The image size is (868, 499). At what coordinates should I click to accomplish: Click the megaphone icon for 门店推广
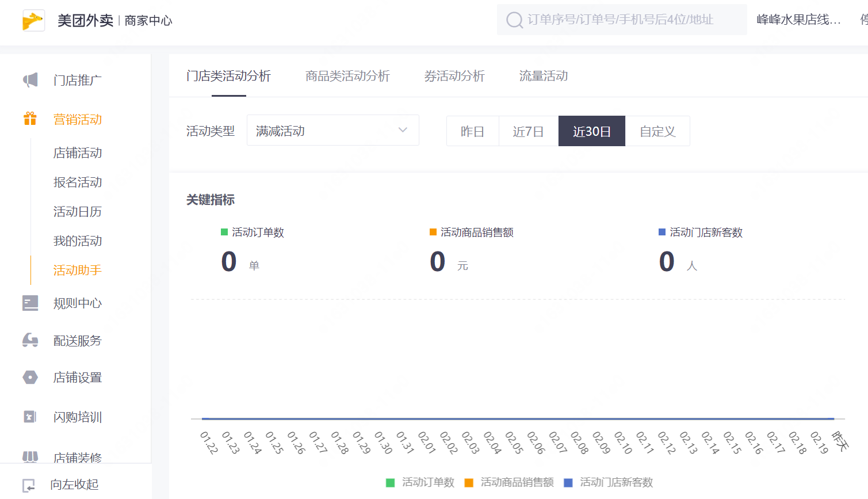30,80
